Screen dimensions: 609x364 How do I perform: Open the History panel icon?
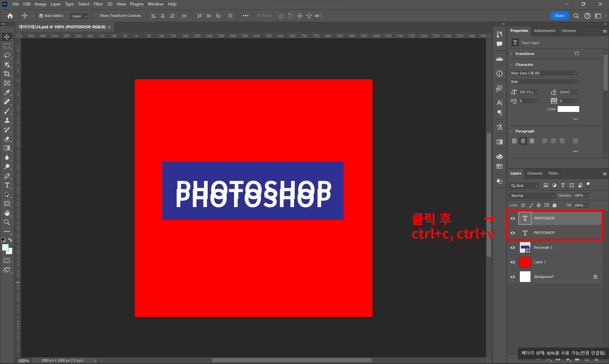[x=499, y=34]
